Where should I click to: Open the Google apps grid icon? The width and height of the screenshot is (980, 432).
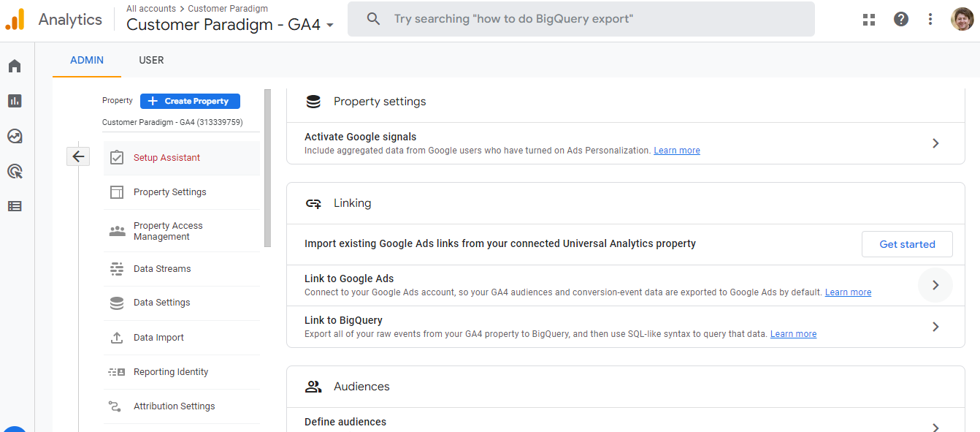click(868, 19)
